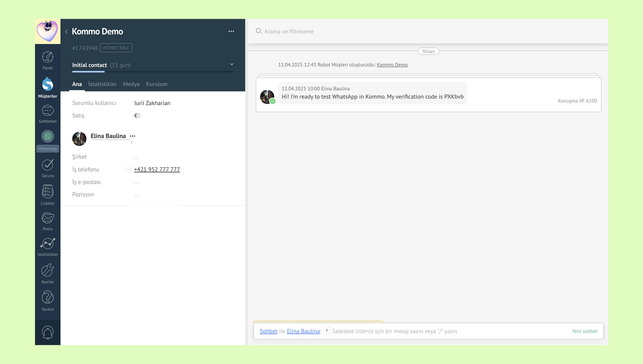Click search magnifier icon
Screen dimensions: 643x364
259,31
